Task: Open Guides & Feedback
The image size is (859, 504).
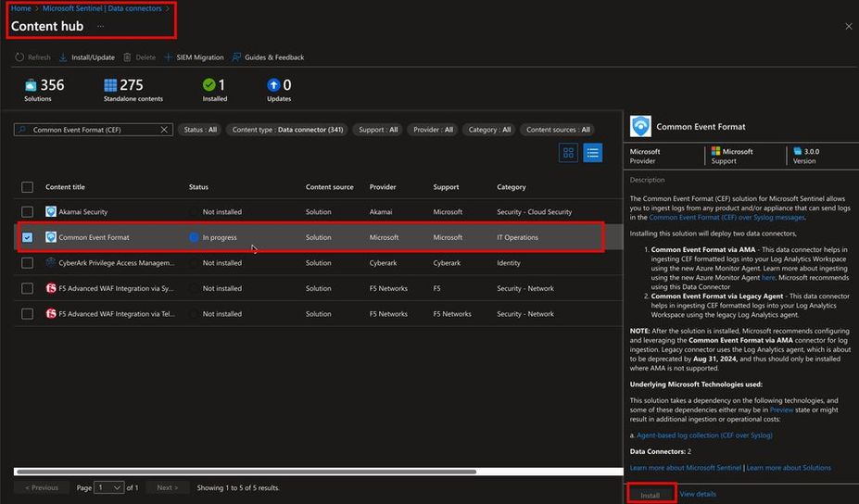Action: pyautogui.click(x=268, y=57)
